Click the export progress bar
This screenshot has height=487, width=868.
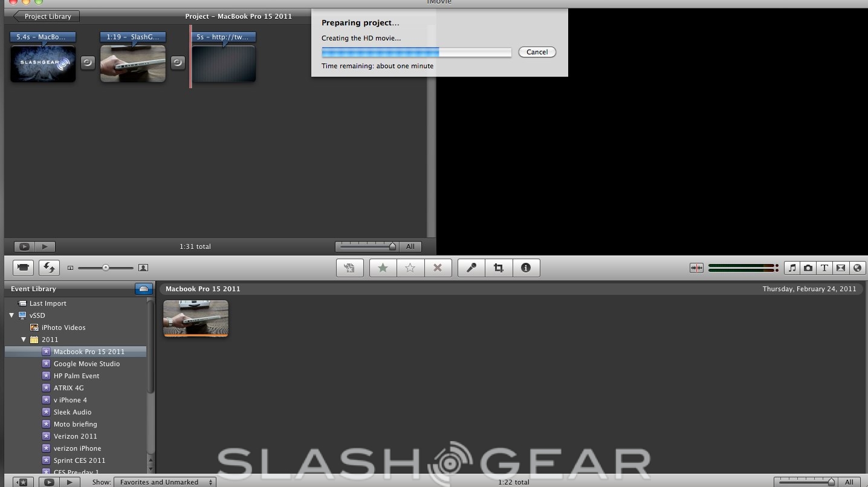pos(416,52)
